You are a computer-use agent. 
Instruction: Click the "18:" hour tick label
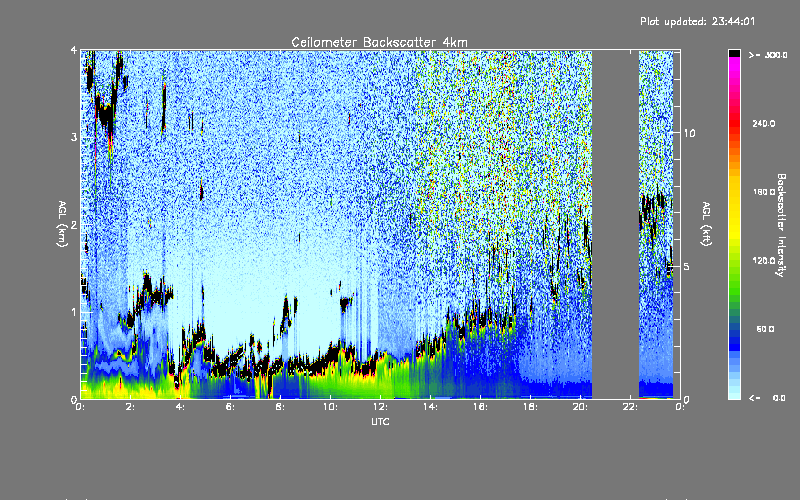pos(530,407)
